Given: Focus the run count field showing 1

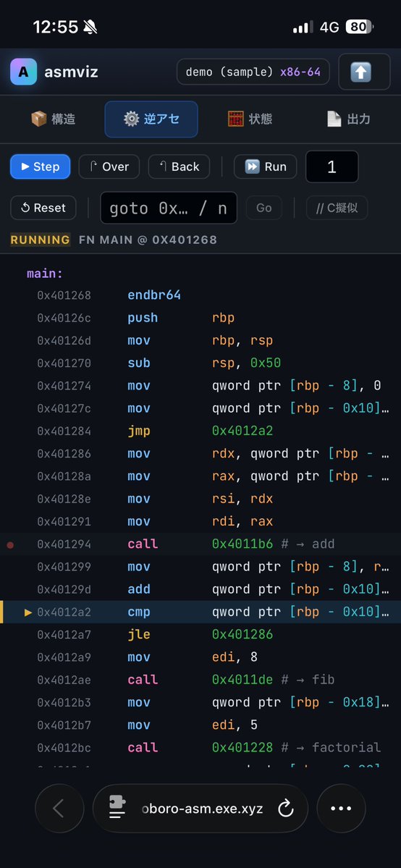Looking at the screenshot, I should pyautogui.click(x=332, y=167).
